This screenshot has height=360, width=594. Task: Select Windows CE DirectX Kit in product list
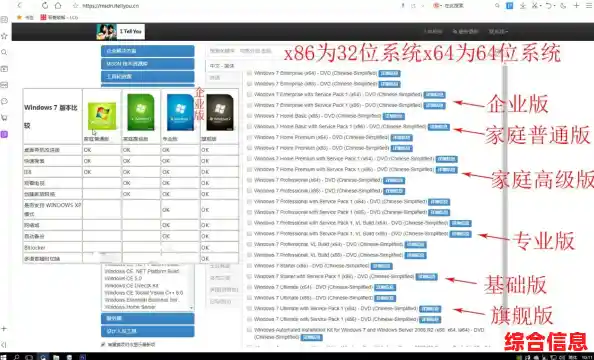[131, 285]
